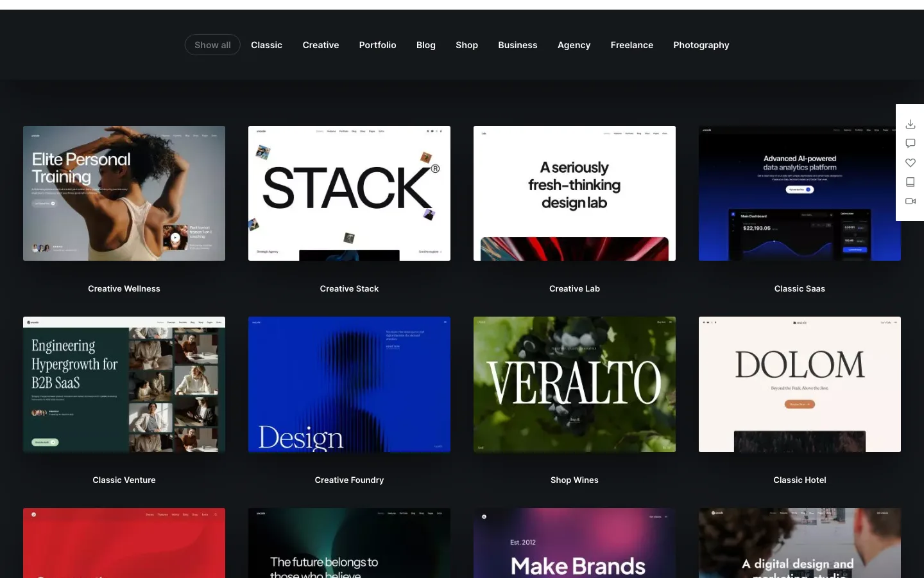Select the Shop filter
Viewport: 924px width, 578px height.
tap(466, 45)
